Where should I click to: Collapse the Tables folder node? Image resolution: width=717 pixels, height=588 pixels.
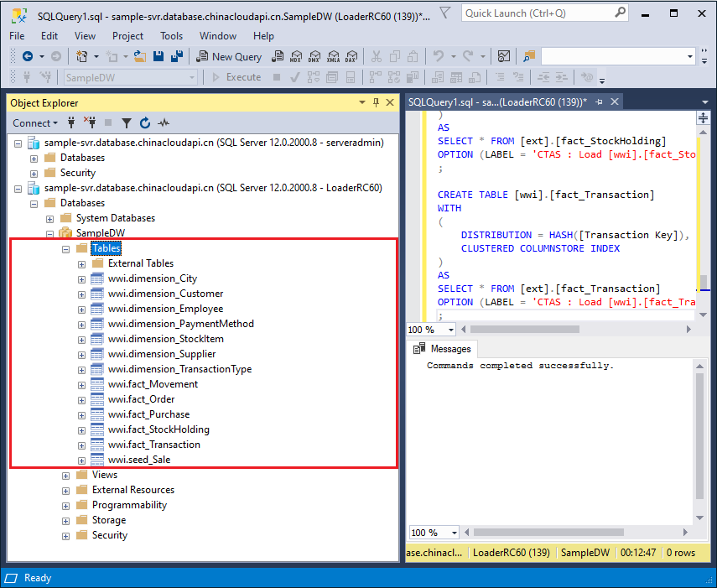pyautogui.click(x=66, y=248)
